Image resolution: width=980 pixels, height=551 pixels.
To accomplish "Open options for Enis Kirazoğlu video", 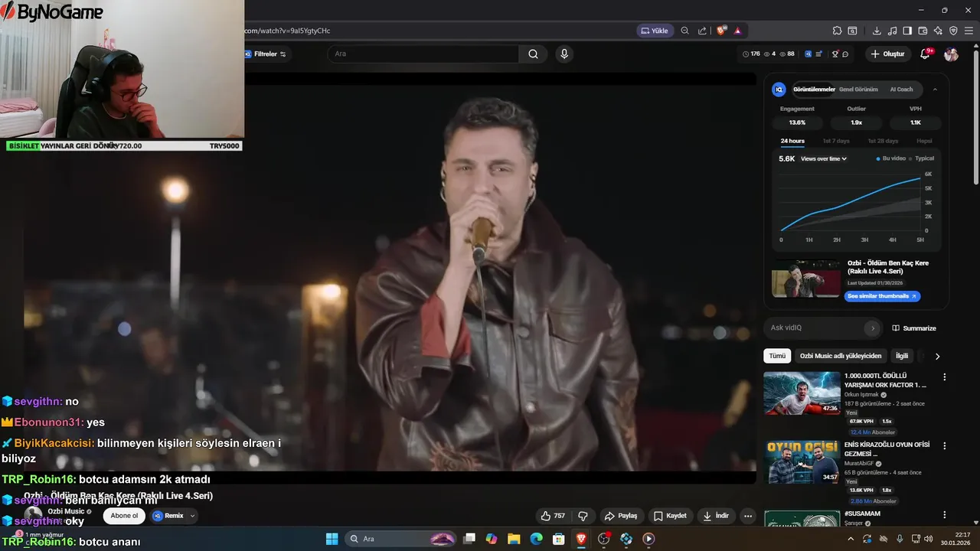I will [944, 445].
